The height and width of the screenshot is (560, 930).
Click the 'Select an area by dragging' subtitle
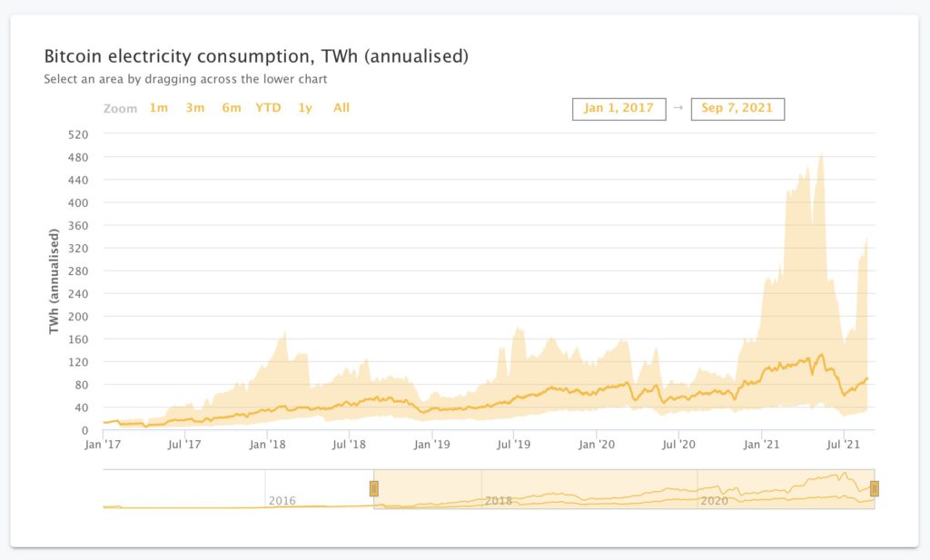tap(185, 79)
